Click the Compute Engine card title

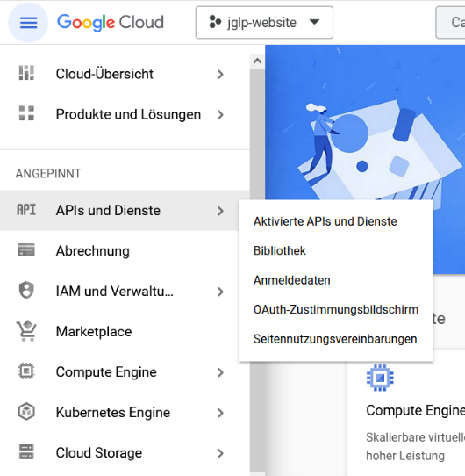(415, 410)
